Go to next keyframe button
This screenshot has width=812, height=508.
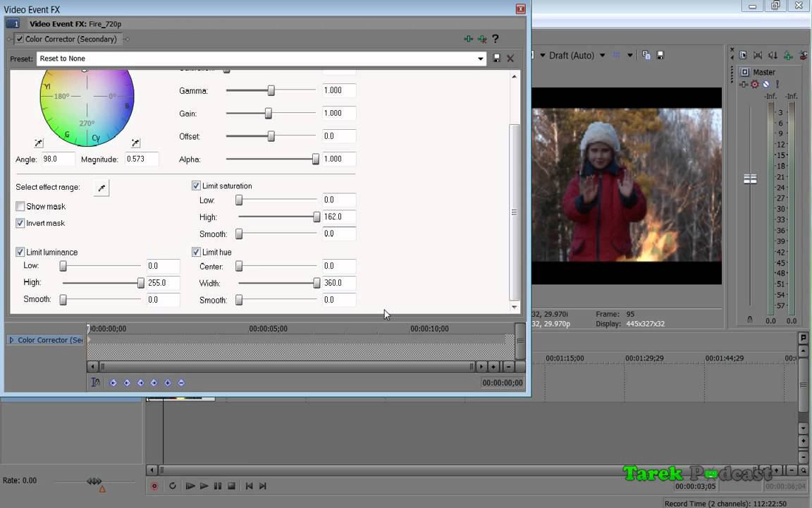[140, 382]
